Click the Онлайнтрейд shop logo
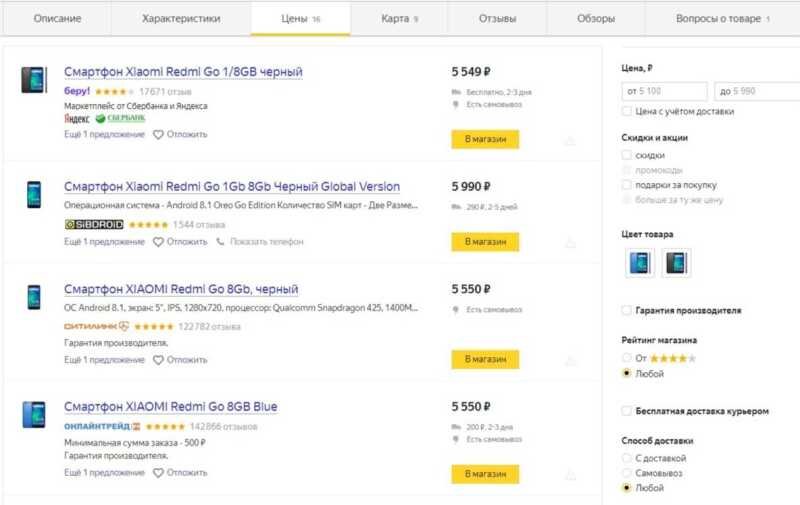Image resolution: width=800 pixels, height=505 pixels. point(102,426)
